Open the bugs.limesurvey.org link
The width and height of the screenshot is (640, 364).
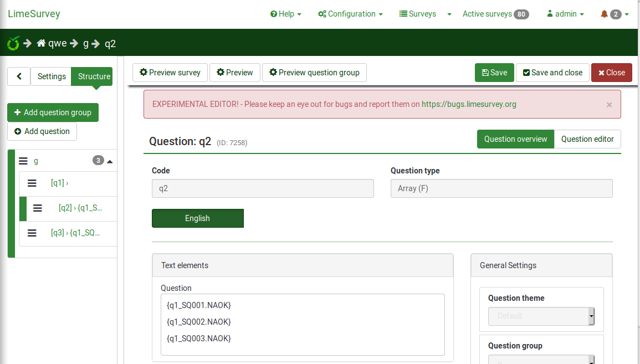tap(469, 104)
